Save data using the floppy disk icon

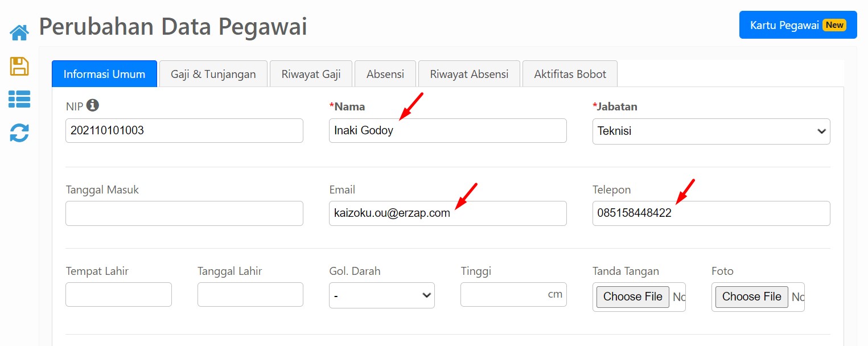click(x=19, y=66)
